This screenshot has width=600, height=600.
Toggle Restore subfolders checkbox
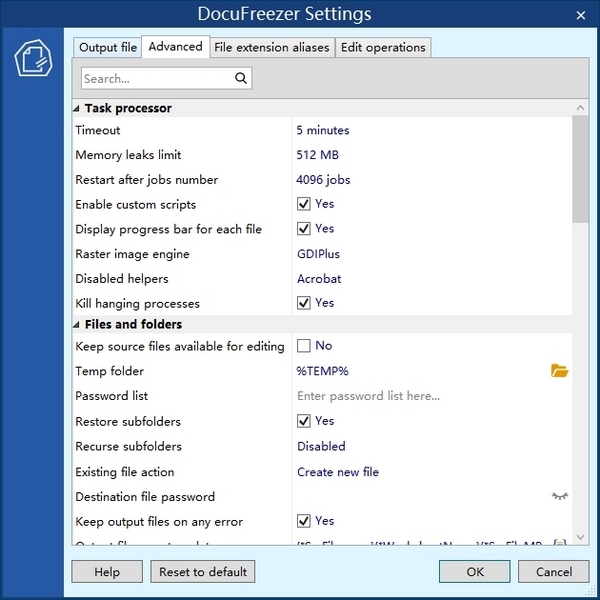click(x=303, y=421)
